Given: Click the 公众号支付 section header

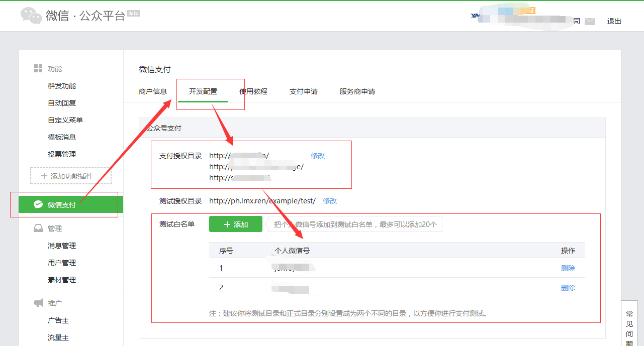Looking at the screenshot, I should coord(372,128).
